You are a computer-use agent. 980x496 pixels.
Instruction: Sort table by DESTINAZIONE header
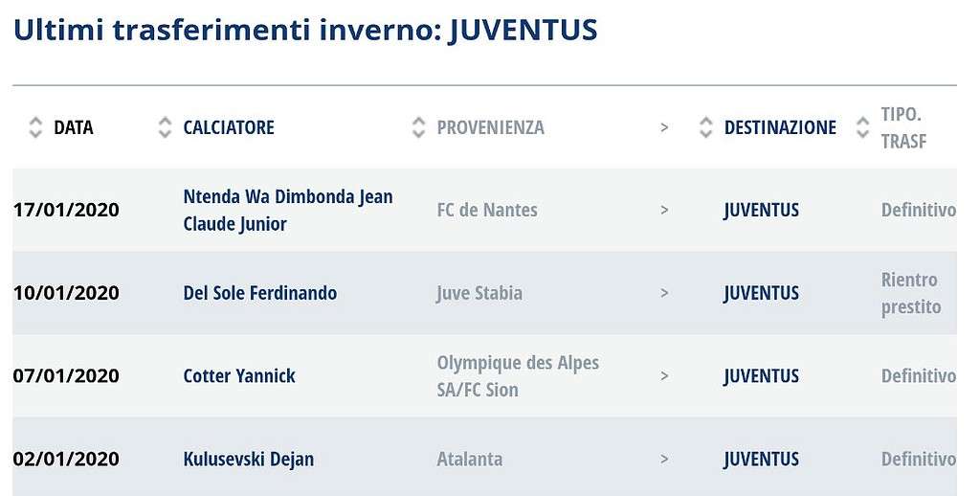[x=780, y=127]
